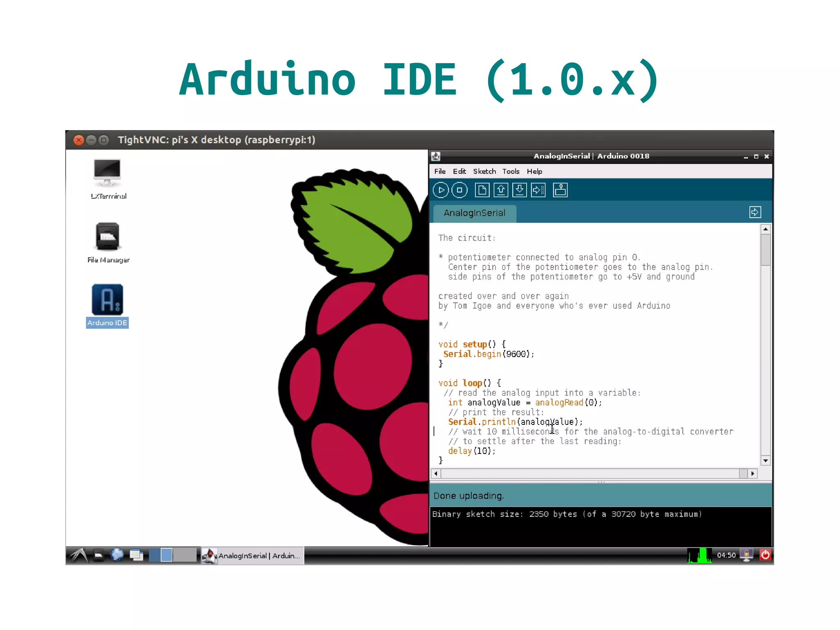
Task: Click the Verify (play) button in Arduino toolbar
Action: tap(441, 190)
